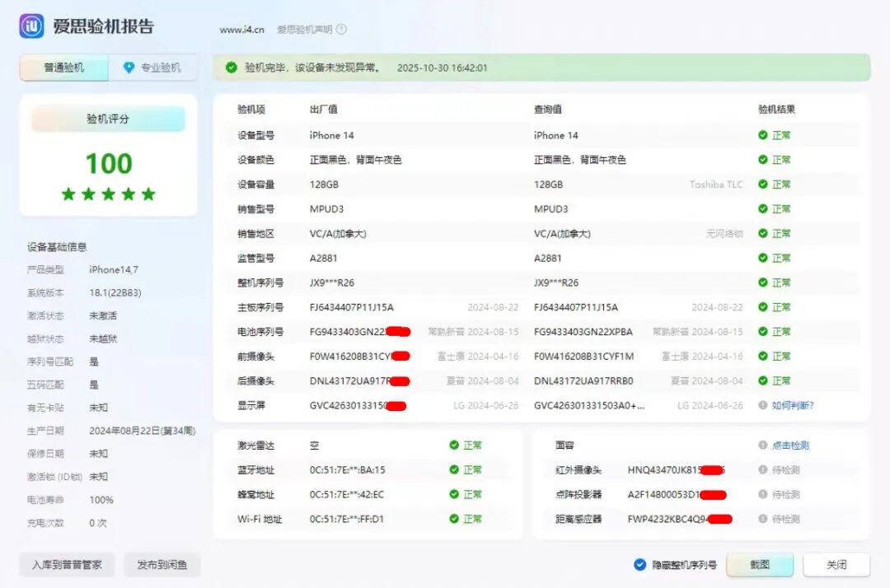Click the gray status icon for 红外摄像头

[x=763, y=470]
